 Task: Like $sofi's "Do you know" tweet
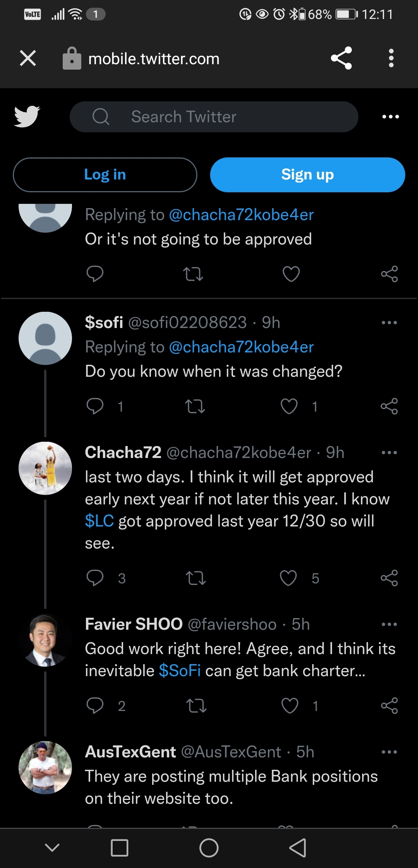[289, 407]
